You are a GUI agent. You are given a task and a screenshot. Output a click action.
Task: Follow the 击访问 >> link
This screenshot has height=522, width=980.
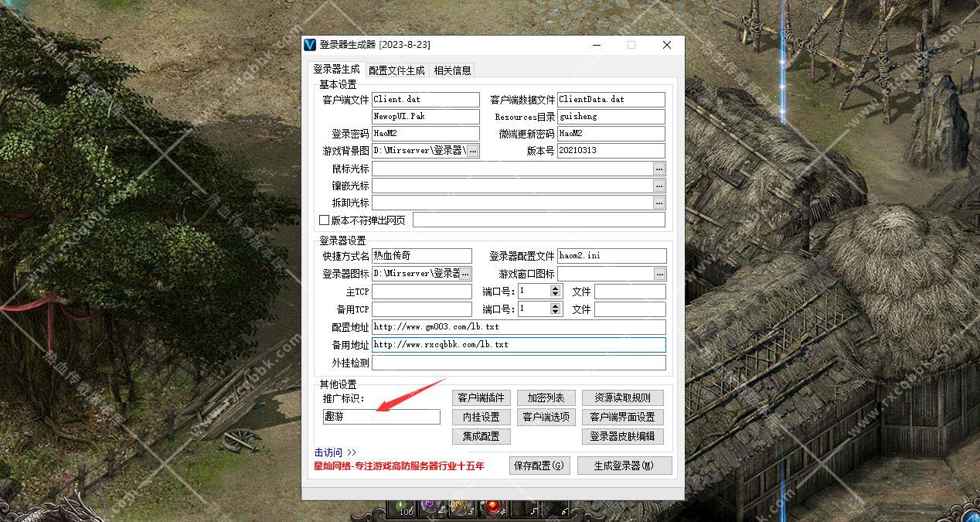coord(335,452)
